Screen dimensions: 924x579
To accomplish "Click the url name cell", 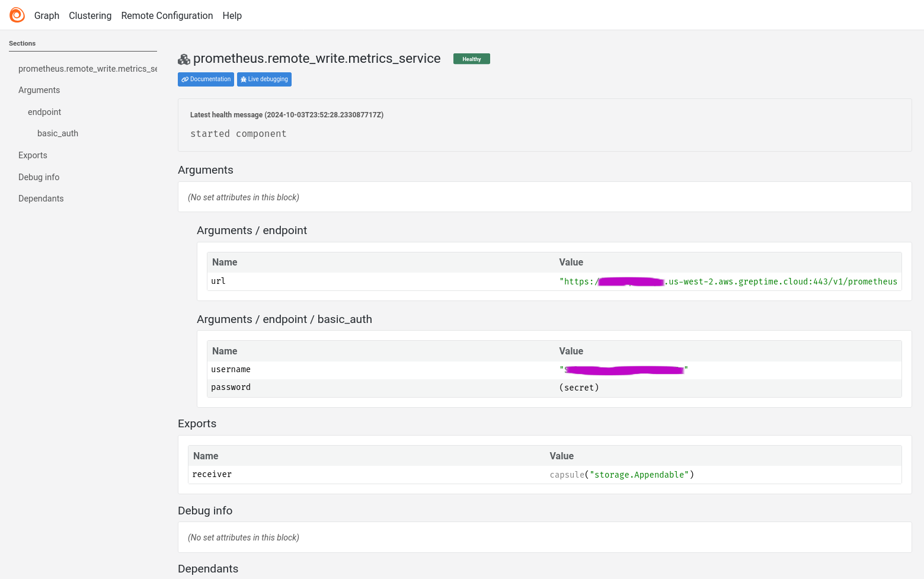I will 218,281.
